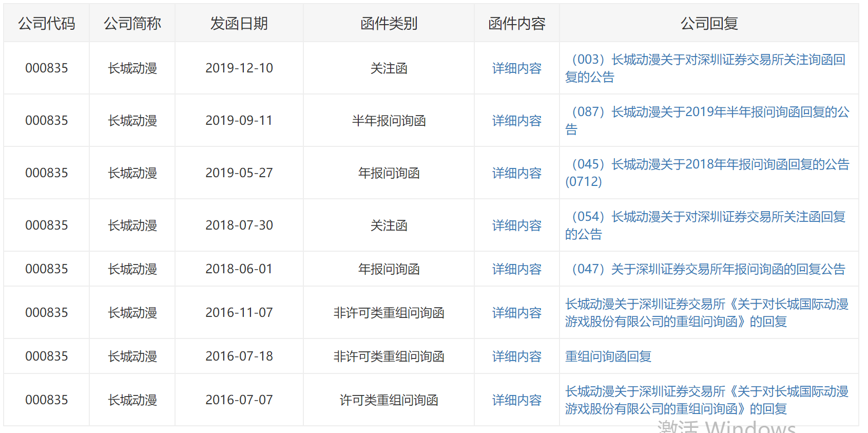Open 详细内容 link in the 2019-09-11 row
The image size is (868, 433).
[516, 121]
